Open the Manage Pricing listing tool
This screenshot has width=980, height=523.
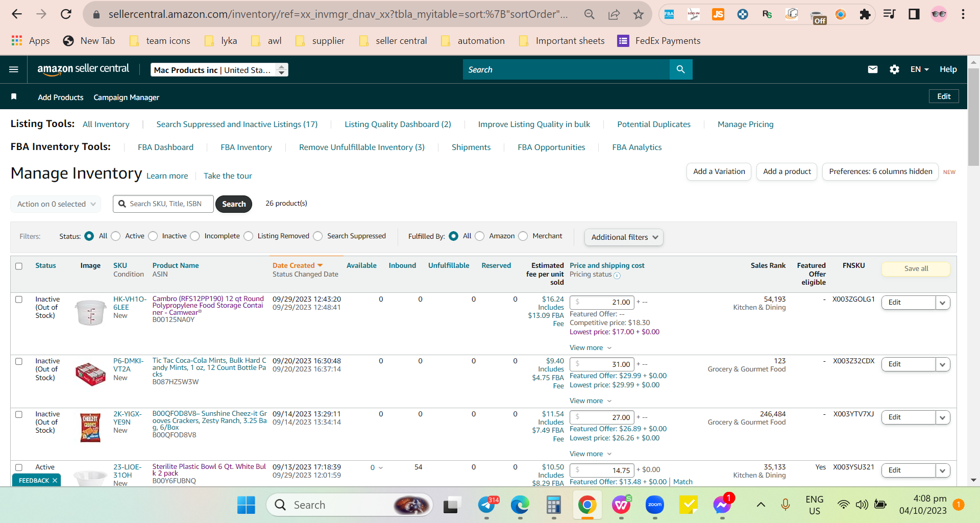coord(745,124)
